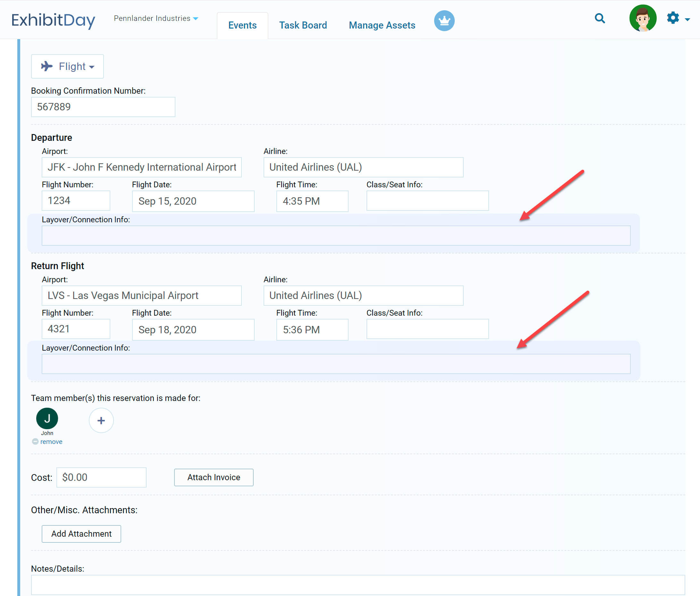Viewport: 700px width, 596px height.
Task: Click the Attach Invoice button
Action: click(214, 477)
